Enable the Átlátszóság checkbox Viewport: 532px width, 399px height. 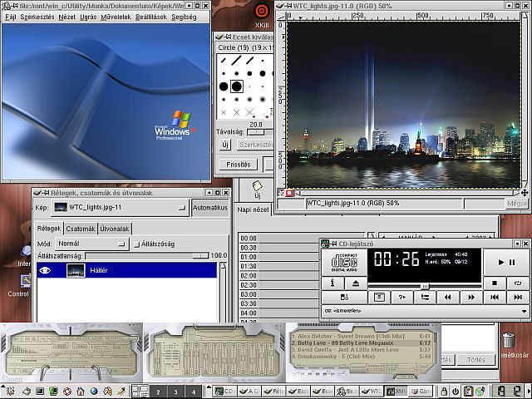136,244
